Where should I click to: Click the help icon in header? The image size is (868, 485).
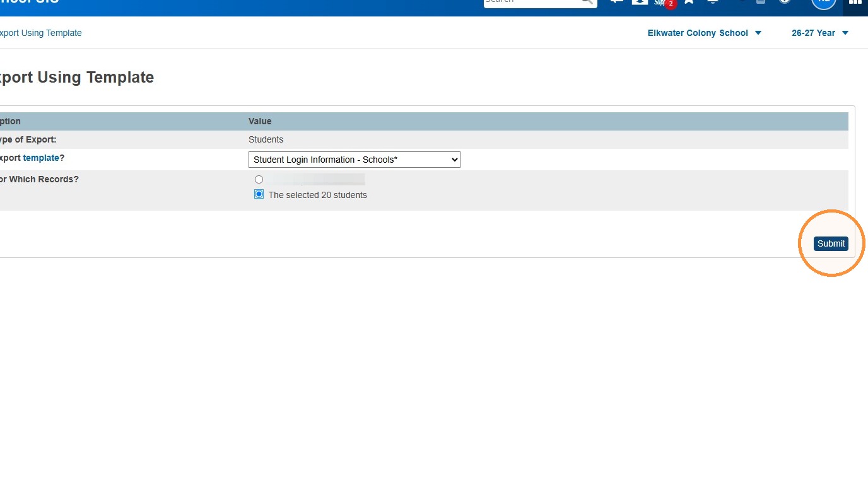point(785,2)
